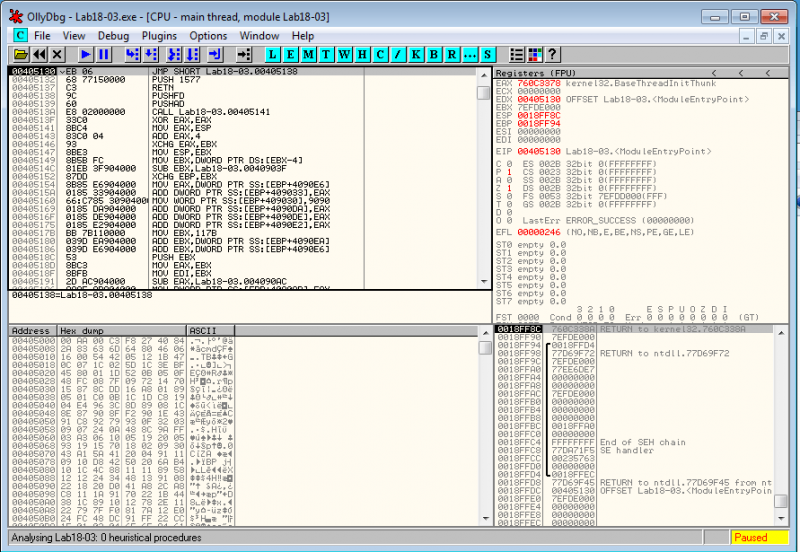Open the Options menu
The width and height of the screenshot is (800, 552).
208,36
